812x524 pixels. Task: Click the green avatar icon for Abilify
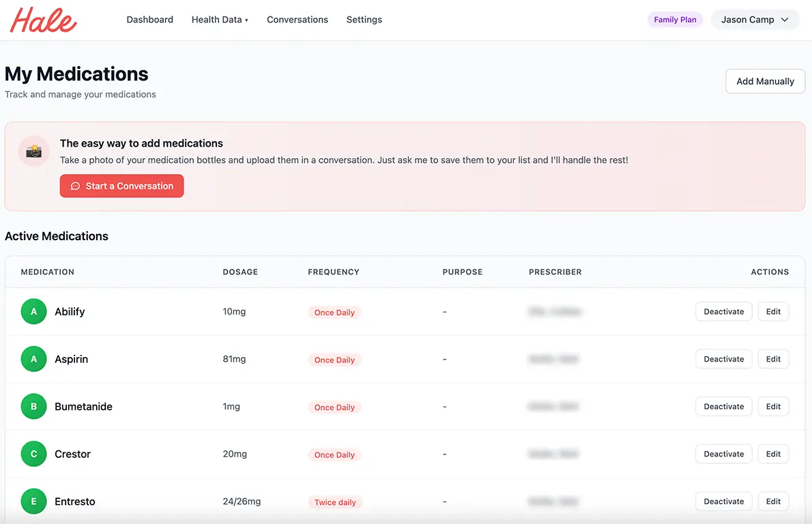click(33, 312)
